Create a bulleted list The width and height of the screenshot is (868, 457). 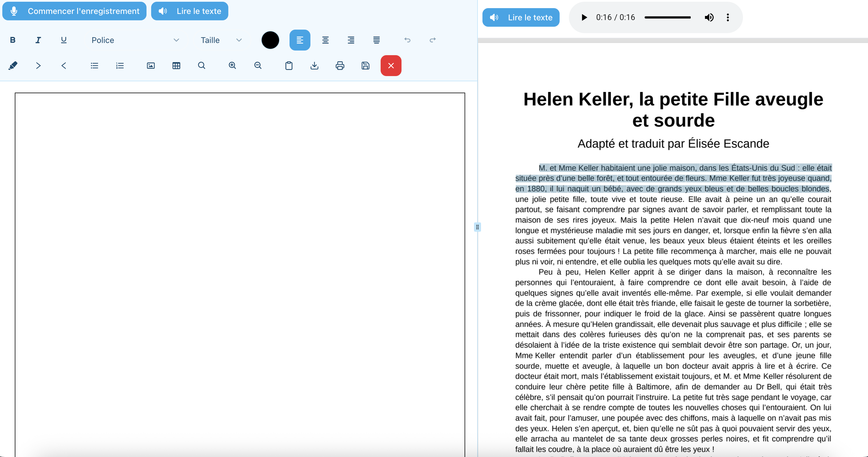[94, 65]
